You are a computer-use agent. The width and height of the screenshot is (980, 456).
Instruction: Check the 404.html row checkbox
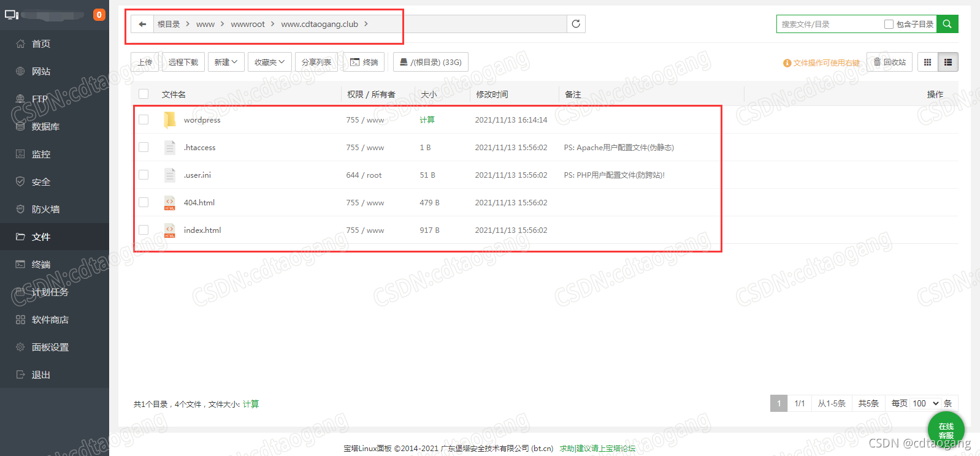pyautogui.click(x=144, y=202)
